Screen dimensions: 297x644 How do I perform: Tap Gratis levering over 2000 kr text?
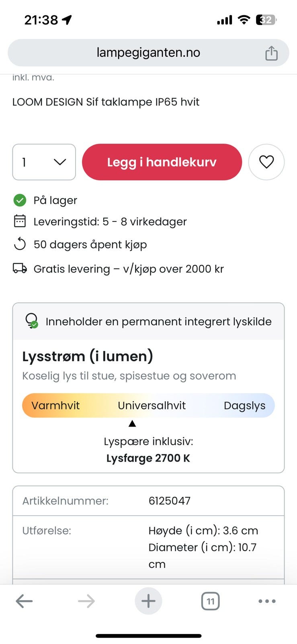pos(129,269)
